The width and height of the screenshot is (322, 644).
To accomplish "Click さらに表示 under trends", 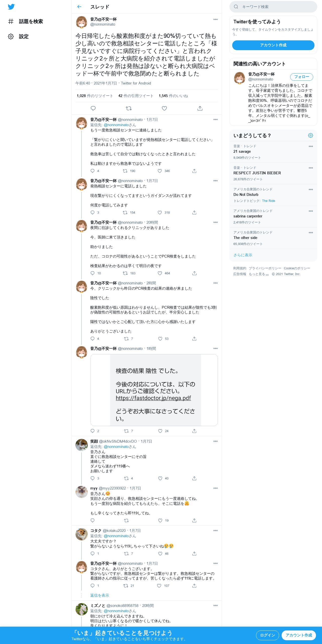I will pos(243,255).
